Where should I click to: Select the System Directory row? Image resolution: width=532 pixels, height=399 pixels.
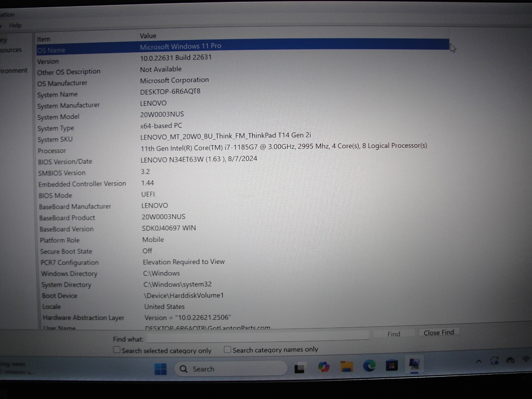pyautogui.click(x=243, y=284)
